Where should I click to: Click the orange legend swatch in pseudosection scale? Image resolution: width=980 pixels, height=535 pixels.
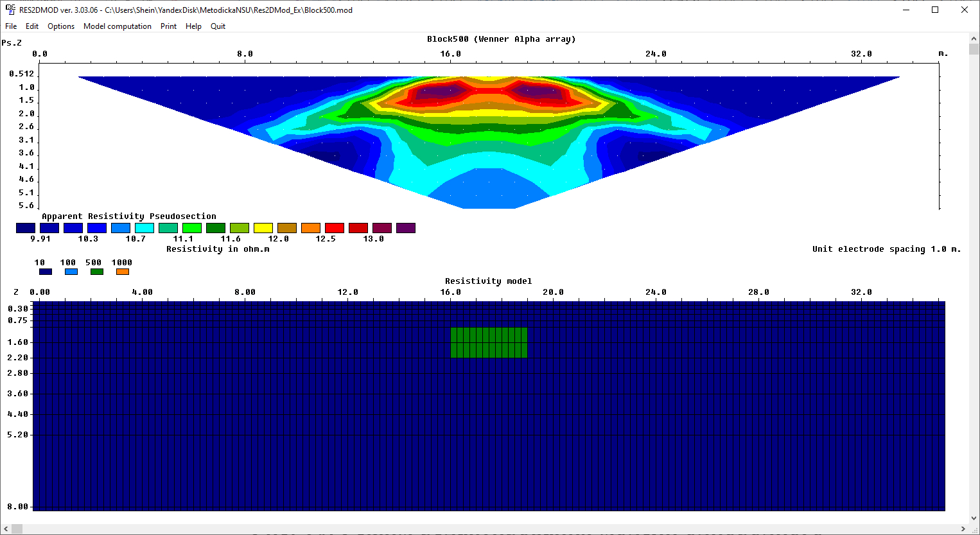pyautogui.click(x=311, y=228)
